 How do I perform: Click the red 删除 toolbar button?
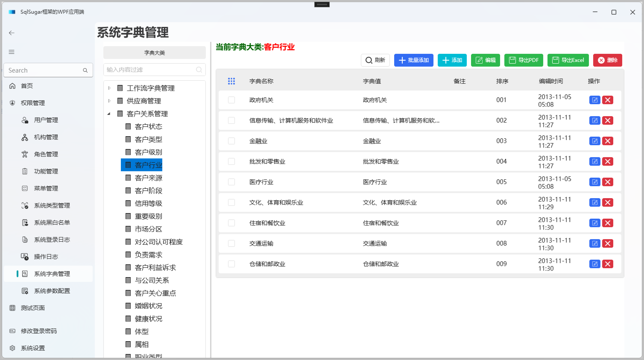607,60
